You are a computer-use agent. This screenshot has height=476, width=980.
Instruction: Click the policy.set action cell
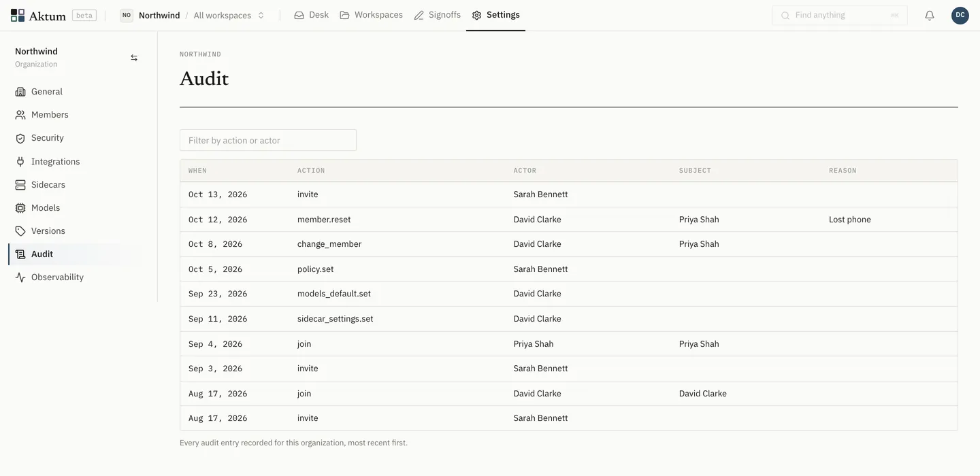(x=315, y=269)
